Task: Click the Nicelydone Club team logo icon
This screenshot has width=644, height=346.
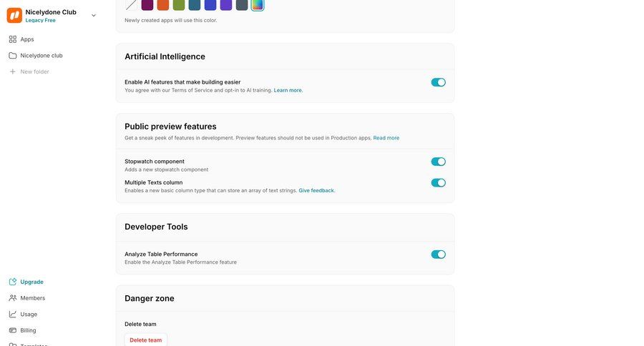Action: (14, 15)
